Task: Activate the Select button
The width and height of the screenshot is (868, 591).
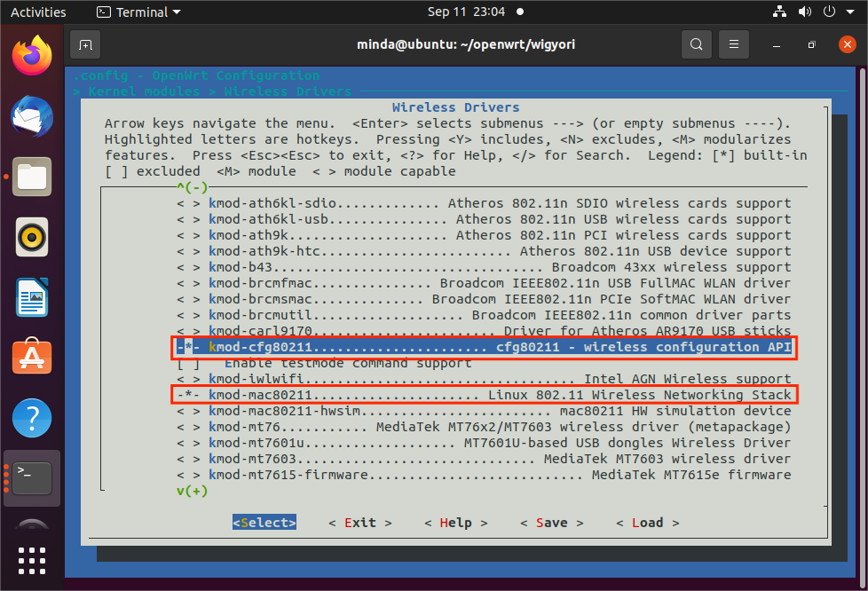Action: pyautogui.click(x=264, y=523)
